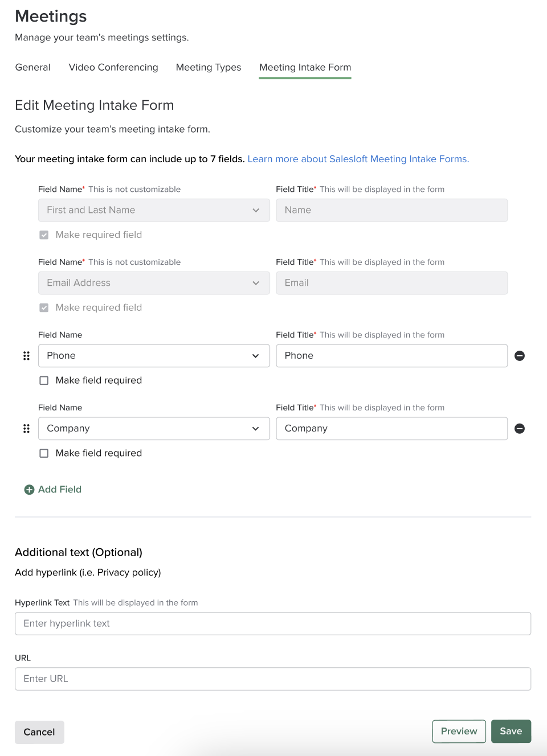Click the Save button
The height and width of the screenshot is (756, 547).
point(511,731)
